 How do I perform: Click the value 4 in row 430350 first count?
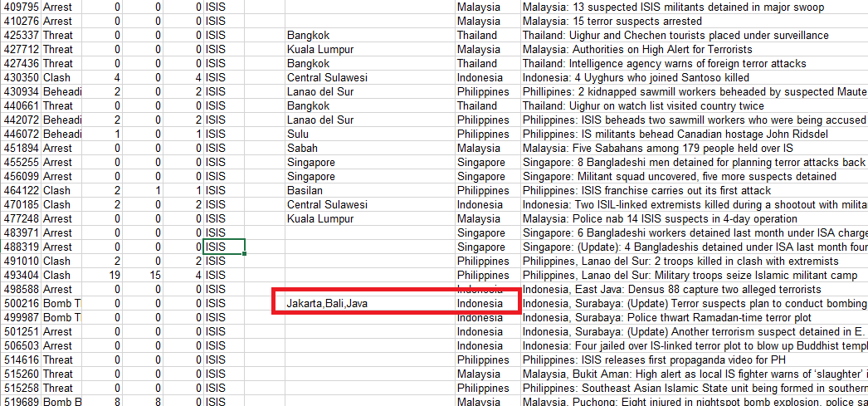pyautogui.click(x=102, y=77)
